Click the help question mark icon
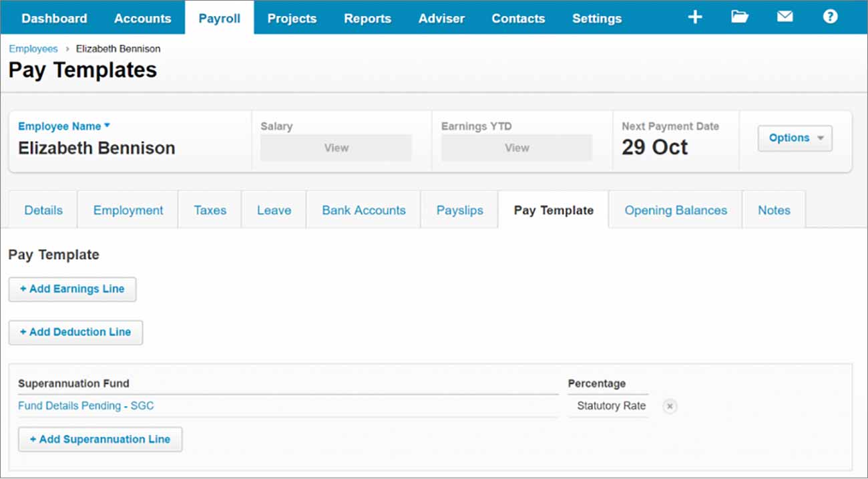 click(x=830, y=17)
